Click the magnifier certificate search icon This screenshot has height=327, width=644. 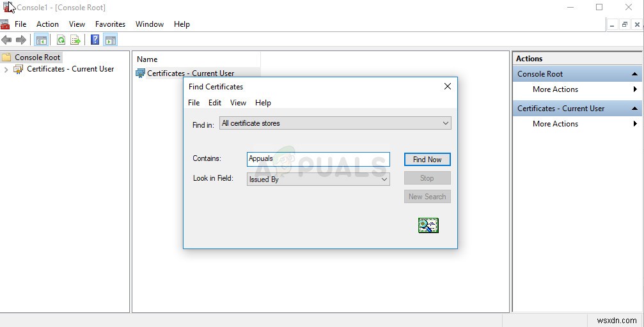428,225
